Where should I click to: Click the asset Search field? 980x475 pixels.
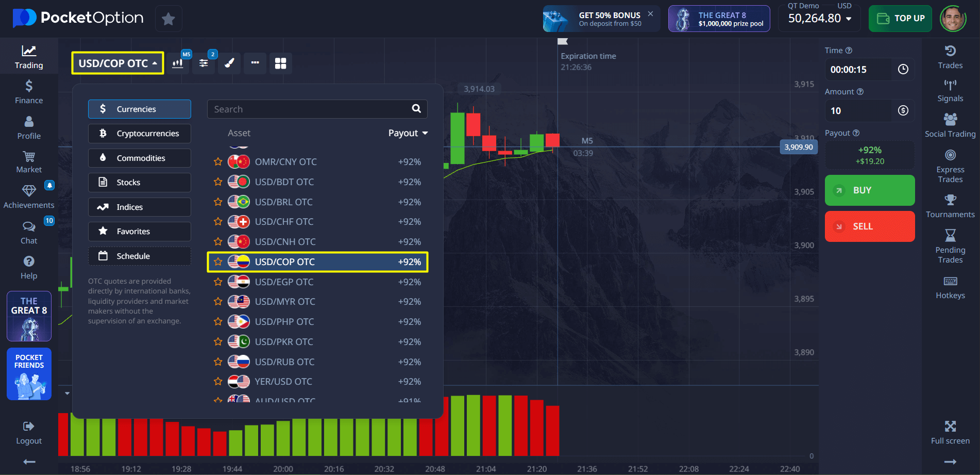(309, 109)
